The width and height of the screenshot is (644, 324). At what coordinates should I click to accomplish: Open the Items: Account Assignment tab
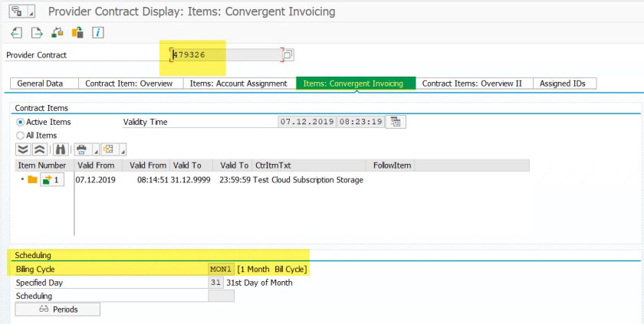click(238, 83)
